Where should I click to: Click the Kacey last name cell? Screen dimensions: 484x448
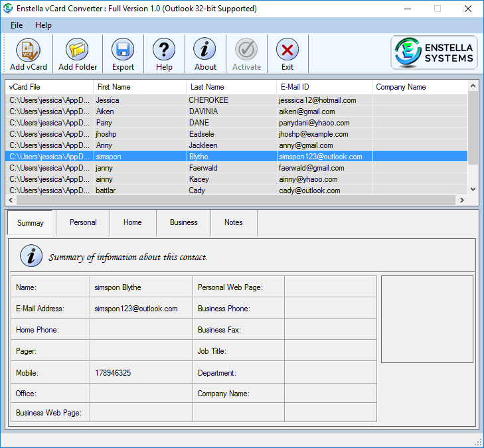pos(232,179)
